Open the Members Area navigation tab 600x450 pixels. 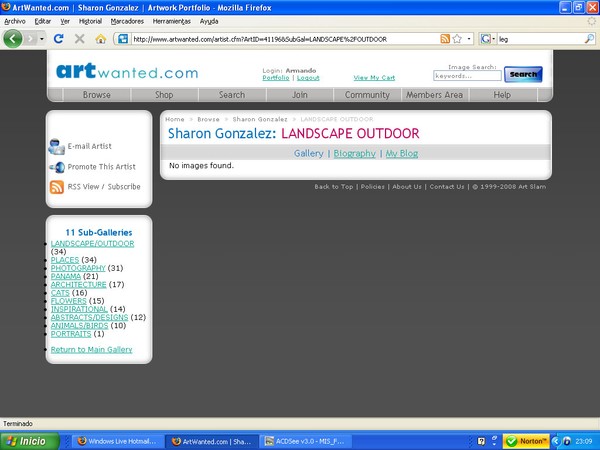pyautogui.click(x=435, y=95)
